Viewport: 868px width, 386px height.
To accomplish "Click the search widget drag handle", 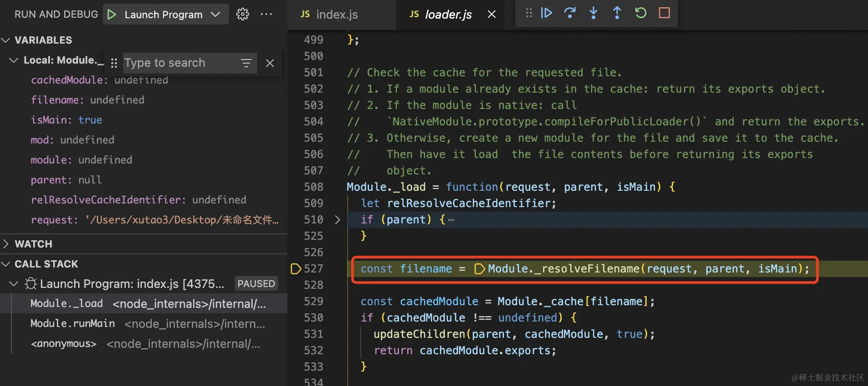I will (x=114, y=63).
